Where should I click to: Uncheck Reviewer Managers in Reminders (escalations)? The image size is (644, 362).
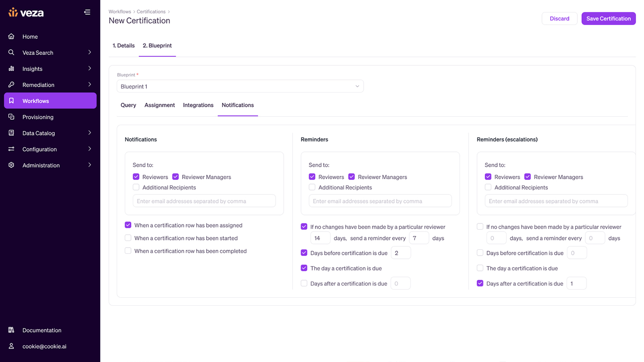[x=528, y=177]
